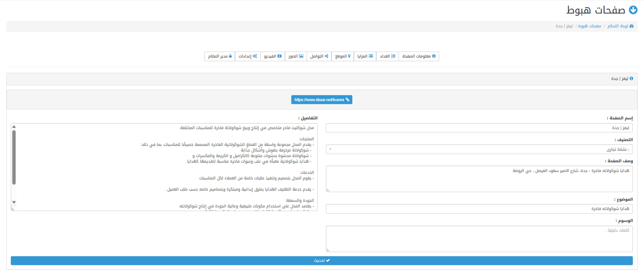Open صفحات هبوط breadcrumb link

point(589,26)
